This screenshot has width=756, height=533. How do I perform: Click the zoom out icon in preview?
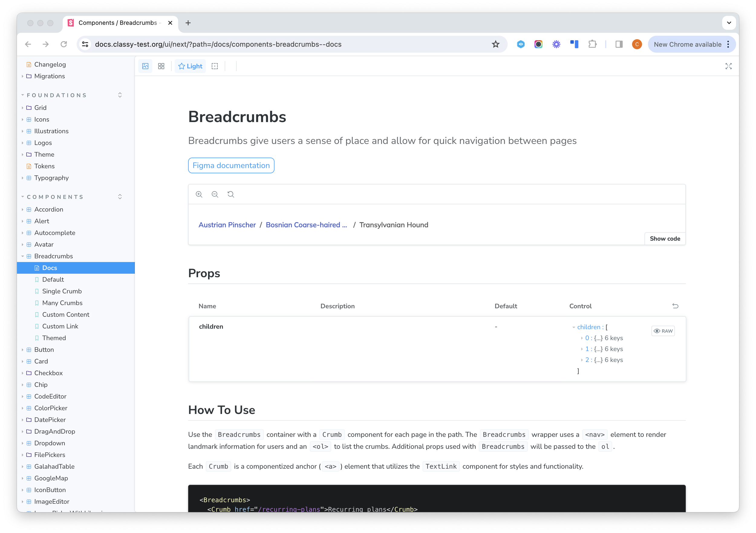pyautogui.click(x=215, y=195)
